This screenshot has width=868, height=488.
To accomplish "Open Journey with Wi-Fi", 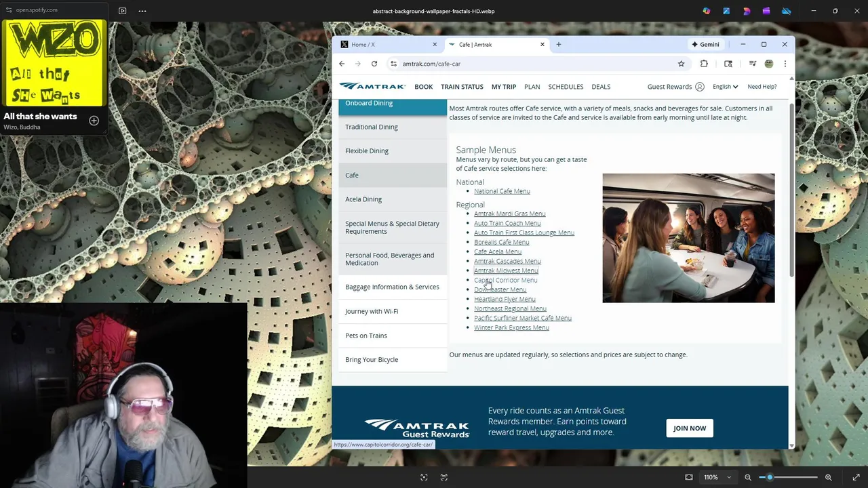I will click(393, 311).
